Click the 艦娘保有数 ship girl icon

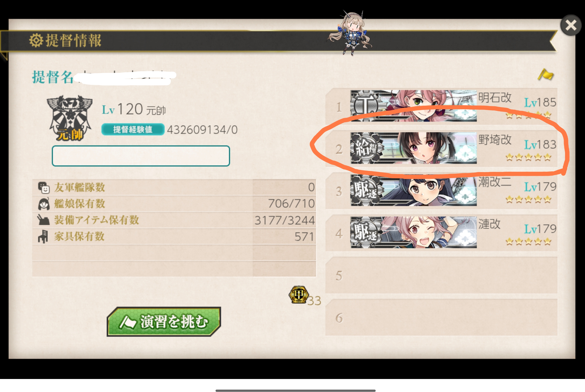[44, 204]
